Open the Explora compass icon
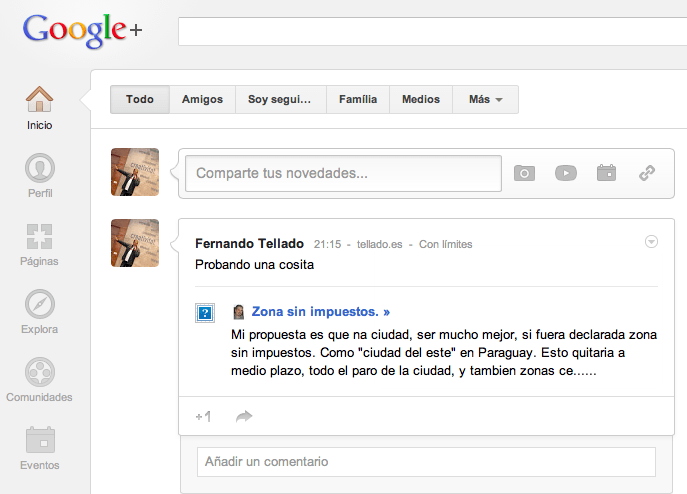Viewport: 687px width, 494px height. coord(40,304)
